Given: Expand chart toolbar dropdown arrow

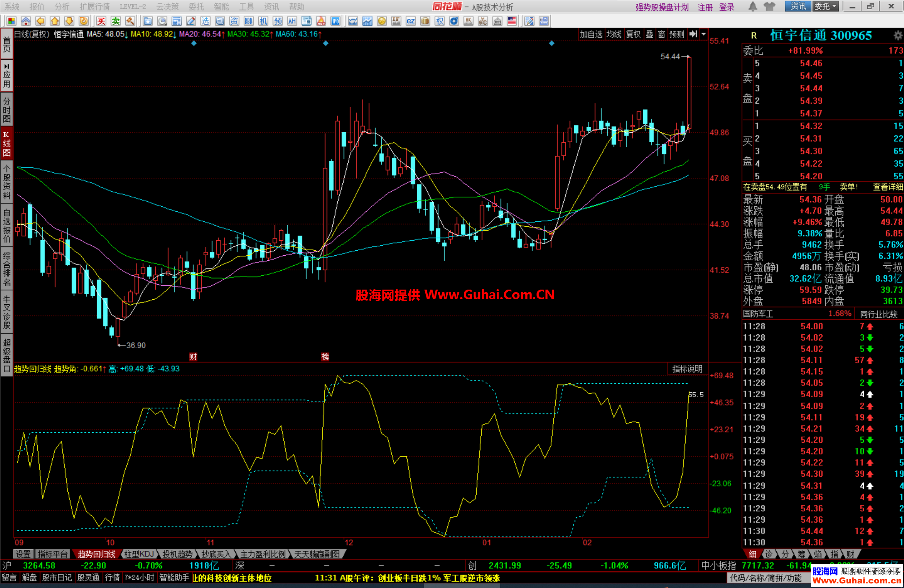Looking at the screenshot, I should tap(704, 34).
